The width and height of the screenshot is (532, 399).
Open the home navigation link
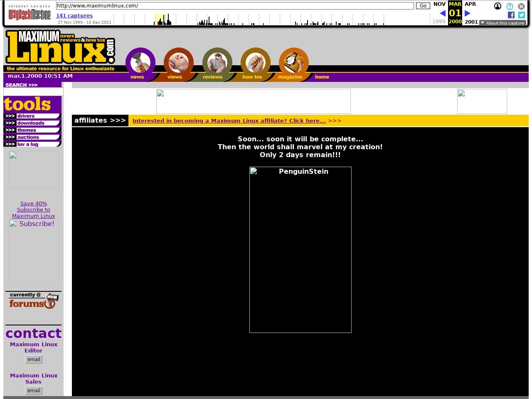(322, 77)
